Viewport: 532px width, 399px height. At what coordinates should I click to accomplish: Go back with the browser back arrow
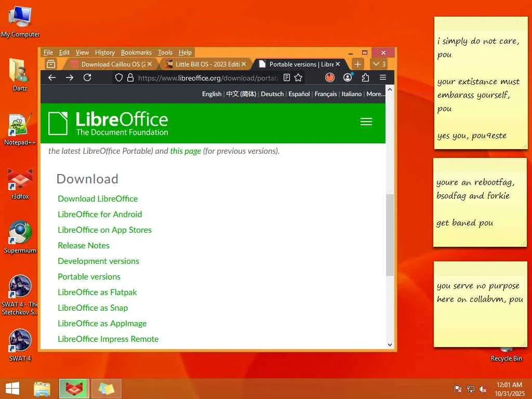tap(52, 78)
